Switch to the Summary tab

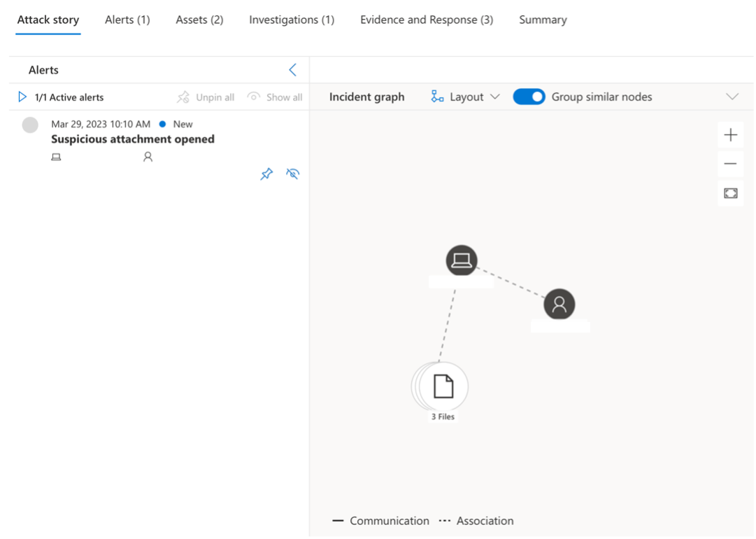click(x=543, y=20)
